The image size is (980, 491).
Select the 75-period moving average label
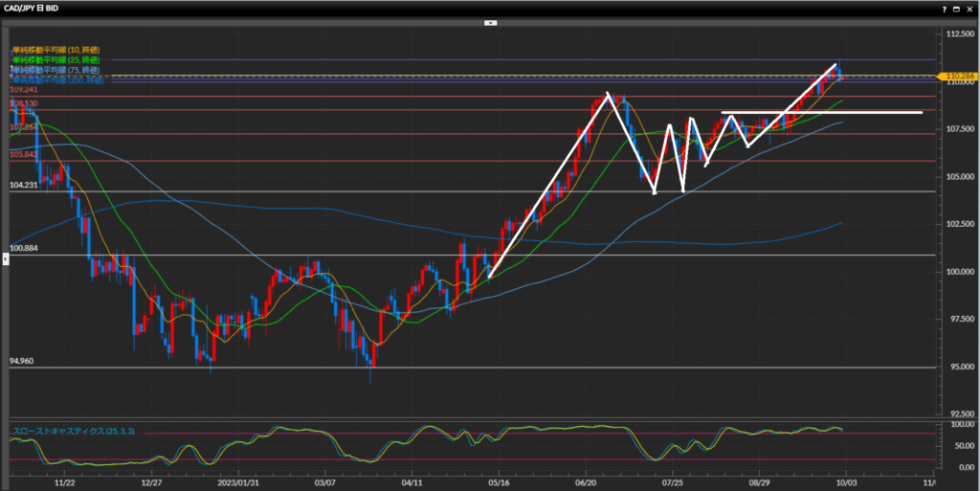pyautogui.click(x=56, y=71)
